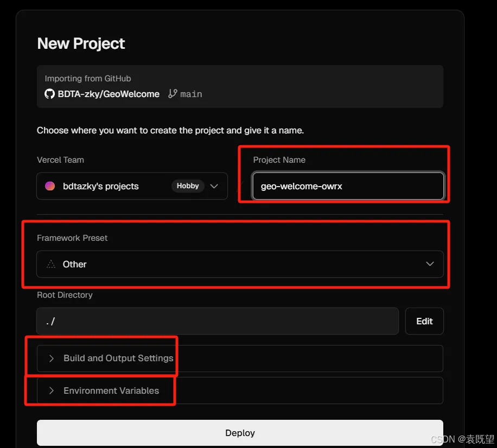Open the Vercel Team dropdown
The height and width of the screenshot is (448, 497).
132,186
